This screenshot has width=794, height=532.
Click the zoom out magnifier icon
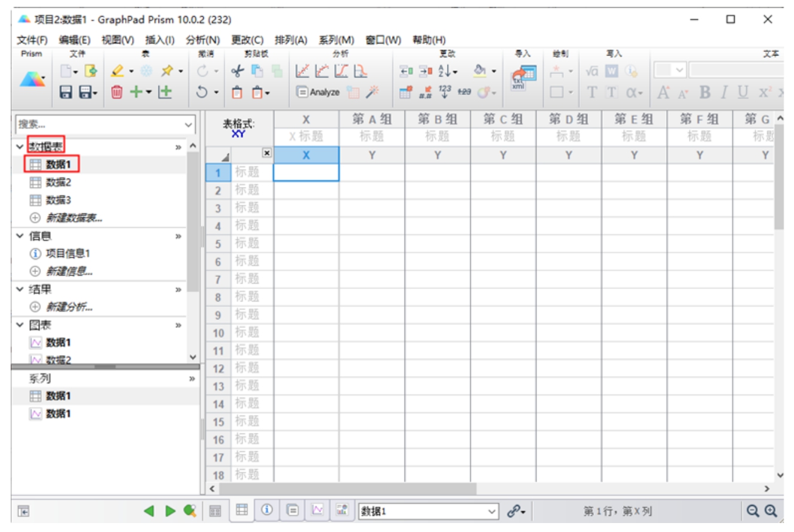click(x=752, y=511)
